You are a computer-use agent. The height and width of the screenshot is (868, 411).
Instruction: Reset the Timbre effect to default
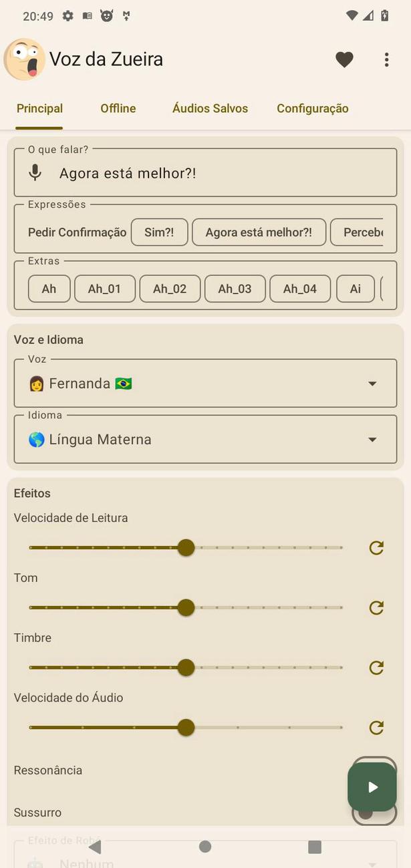[x=376, y=668]
